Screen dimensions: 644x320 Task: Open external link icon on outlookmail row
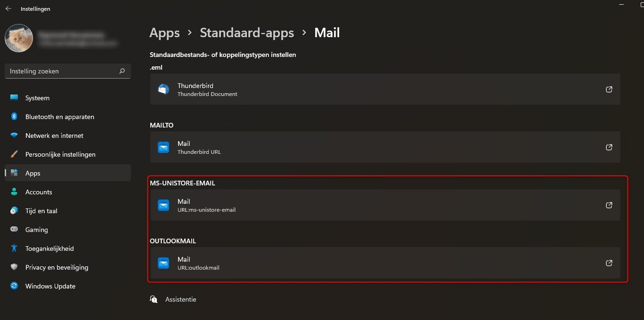tap(609, 263)
